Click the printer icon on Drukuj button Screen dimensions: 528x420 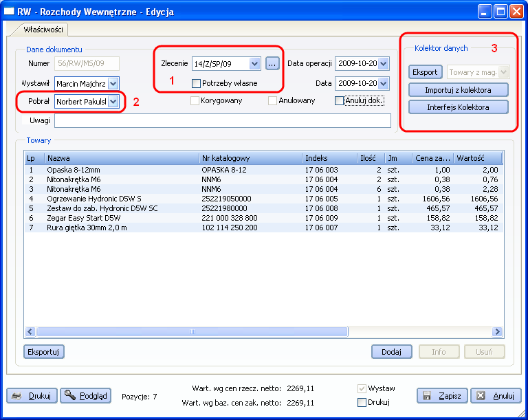[16, 396]
